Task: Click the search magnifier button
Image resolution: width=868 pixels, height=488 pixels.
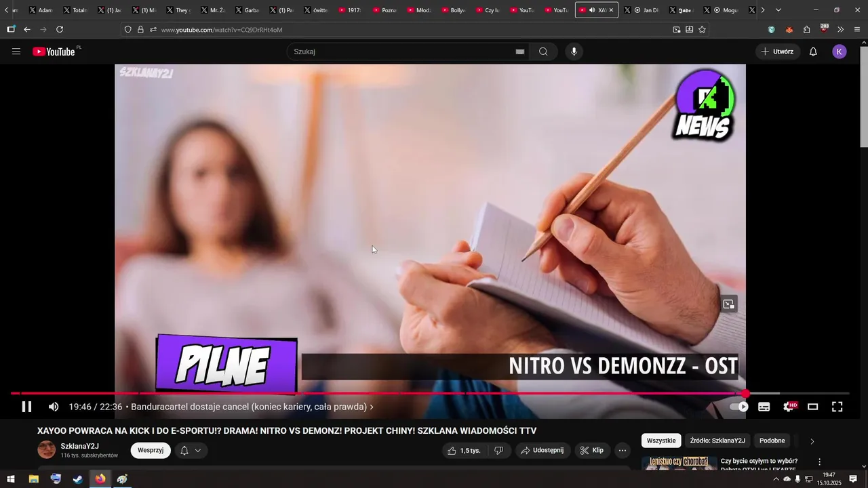Action: [x=543, y=52]
